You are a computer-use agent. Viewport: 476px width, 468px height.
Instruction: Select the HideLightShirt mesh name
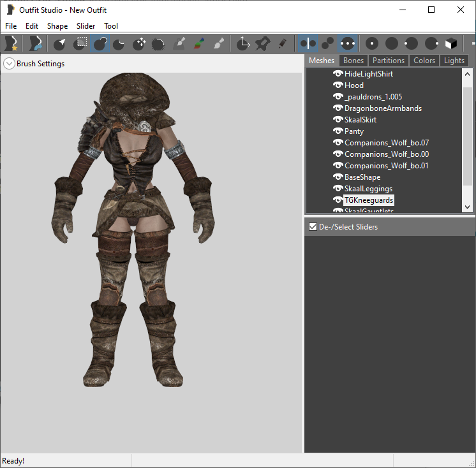pyautogui.click(x=369, y=74)
